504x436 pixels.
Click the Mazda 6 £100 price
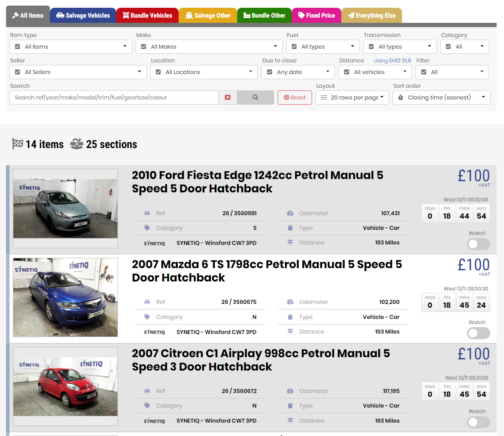click(474, 265)
